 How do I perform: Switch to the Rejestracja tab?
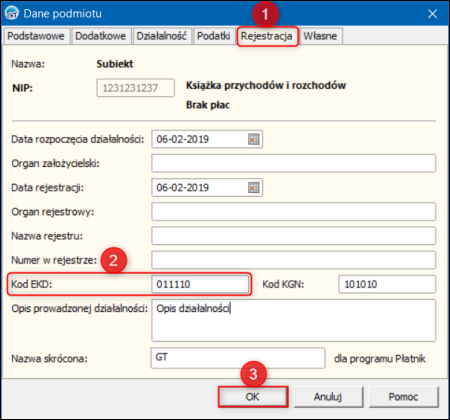(267, 36)
